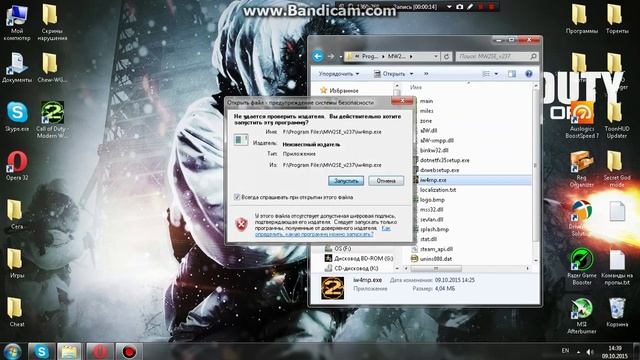
Task: Uncheck Всегда спрашивать при открытии файла
Action: [x=237, y=197]
